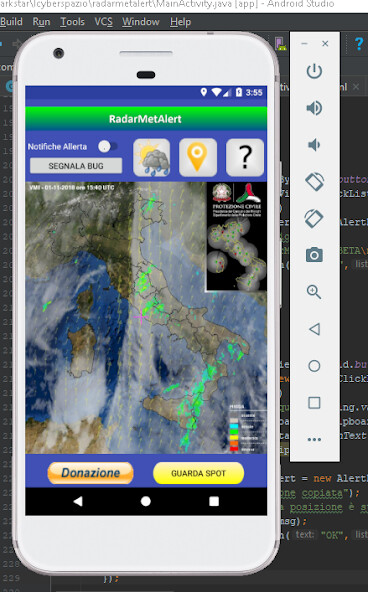Click the emulator zoom magnifier icon

coord(314,292)
